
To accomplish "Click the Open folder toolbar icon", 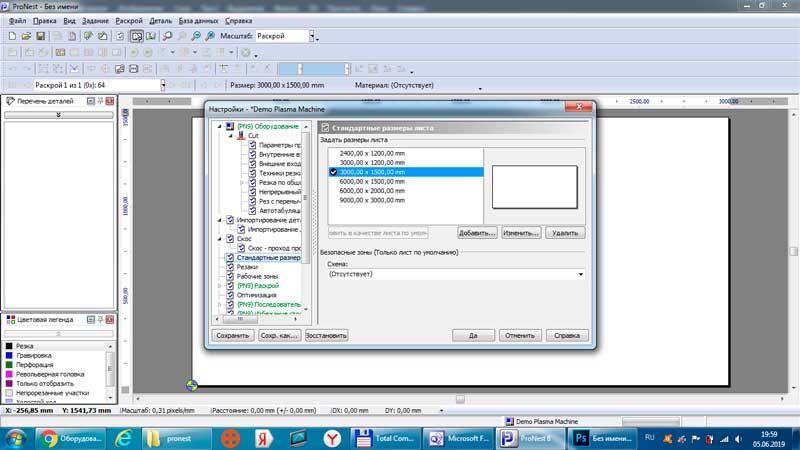I will 26,36.
